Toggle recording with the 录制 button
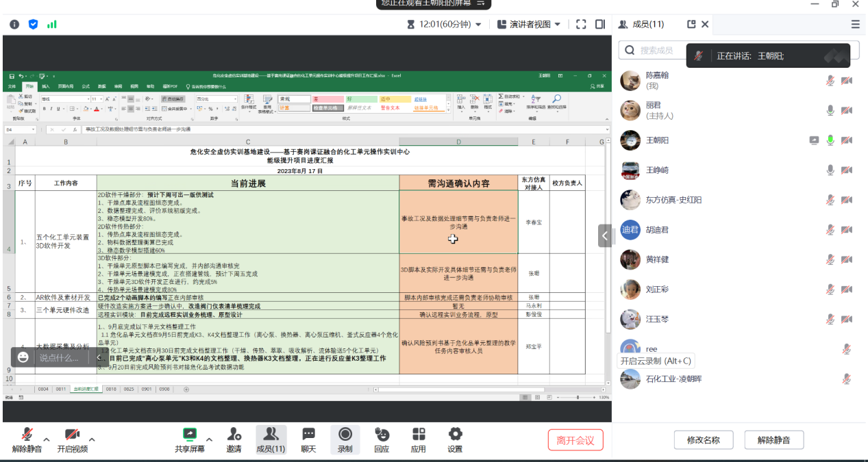 coord(345,439)
